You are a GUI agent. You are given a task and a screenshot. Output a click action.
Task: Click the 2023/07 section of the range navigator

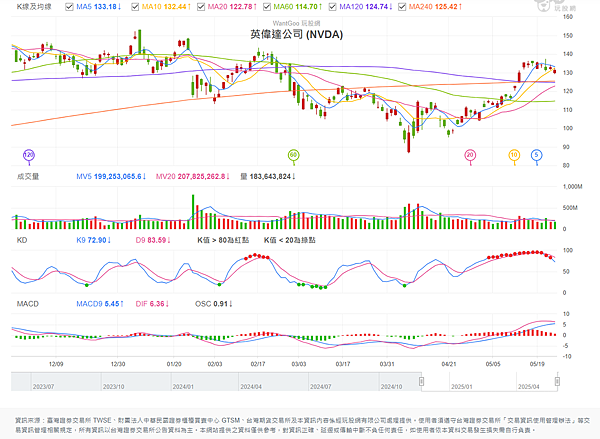coord(66,382)
